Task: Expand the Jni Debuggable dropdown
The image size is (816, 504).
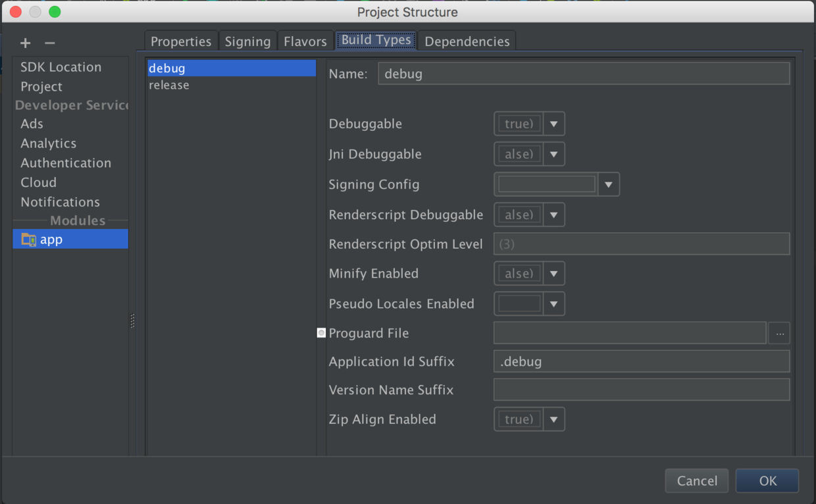Action: (x=553, y=154)
